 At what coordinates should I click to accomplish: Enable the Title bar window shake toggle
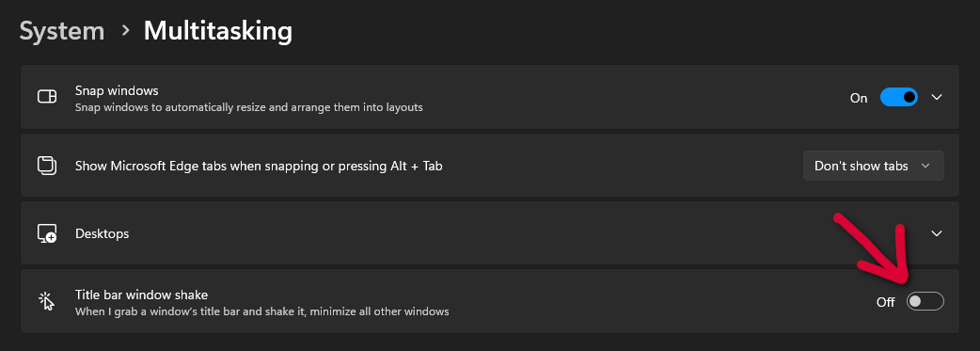pyautogui.click(x=925, y=301)
